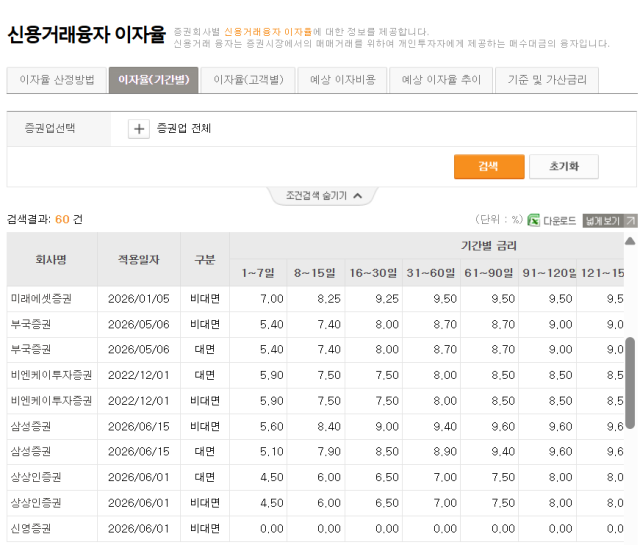This screenshot has width=640, height=545.
Task: Click the vertical scrollbar thumb of table
Action: (x=630, y=383)
